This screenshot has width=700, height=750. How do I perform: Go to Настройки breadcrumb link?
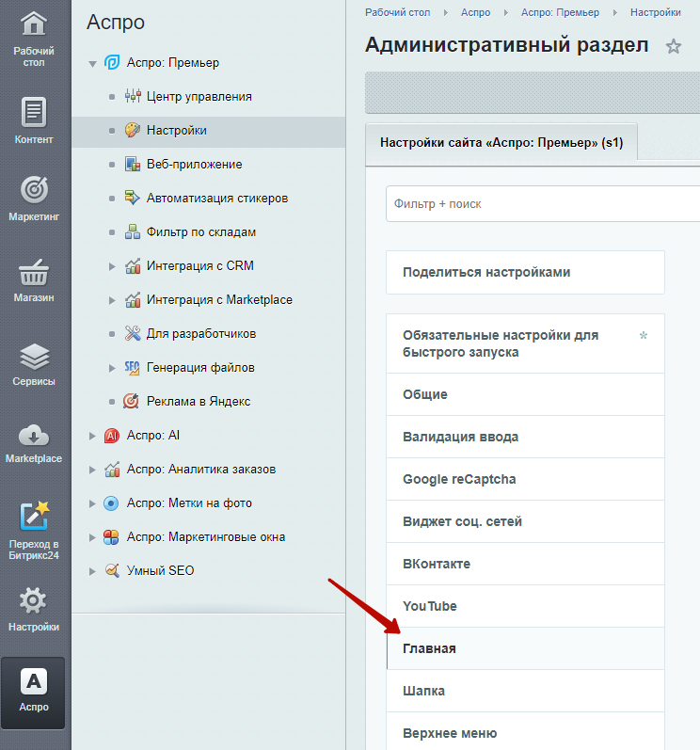pos(655,12)
